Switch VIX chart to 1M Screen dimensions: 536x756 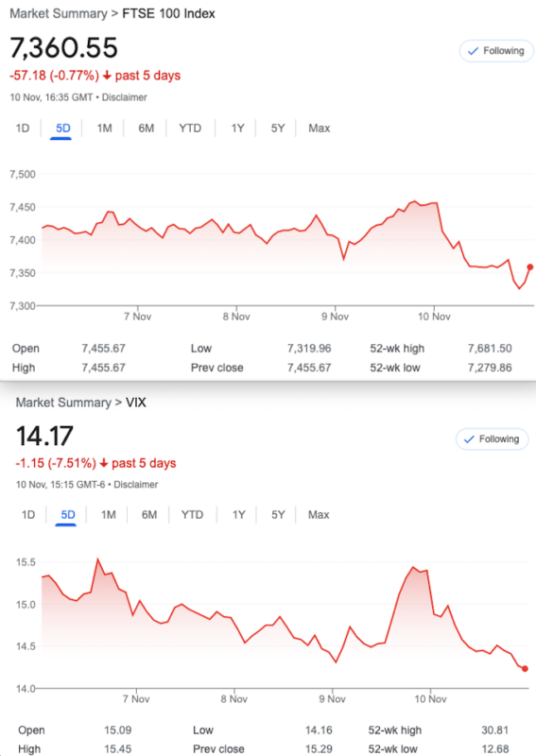[109, 515]
